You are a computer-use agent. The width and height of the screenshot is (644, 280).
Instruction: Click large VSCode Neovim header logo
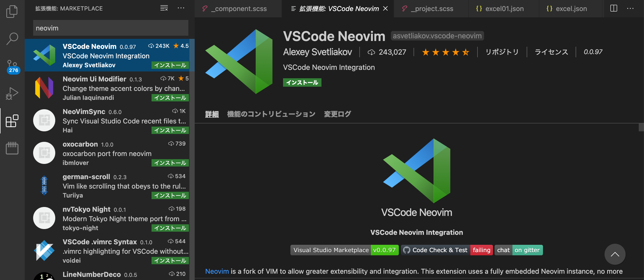[239, 61]
